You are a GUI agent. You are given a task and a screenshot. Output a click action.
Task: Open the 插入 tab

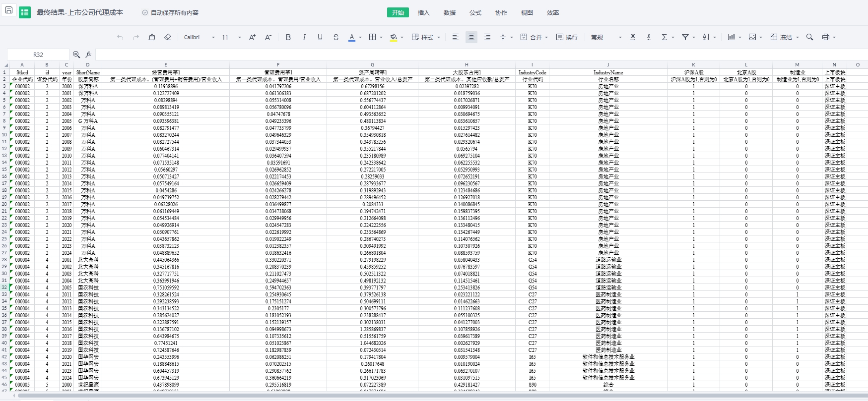click(424, 12)
